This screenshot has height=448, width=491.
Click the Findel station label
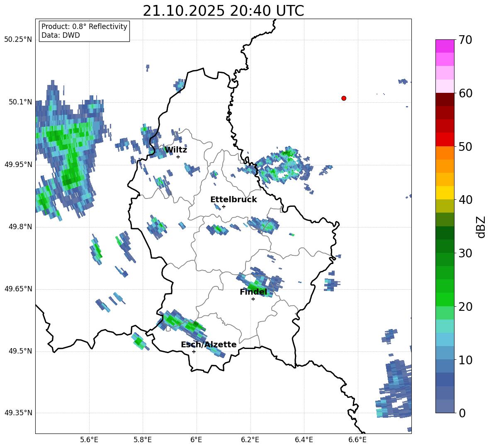tap(253, 292)
